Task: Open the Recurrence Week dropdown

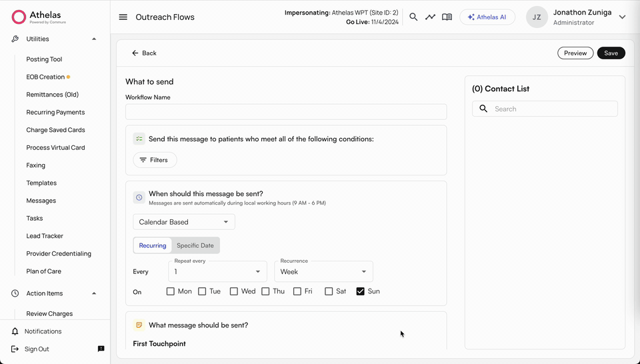Action: 324,272
